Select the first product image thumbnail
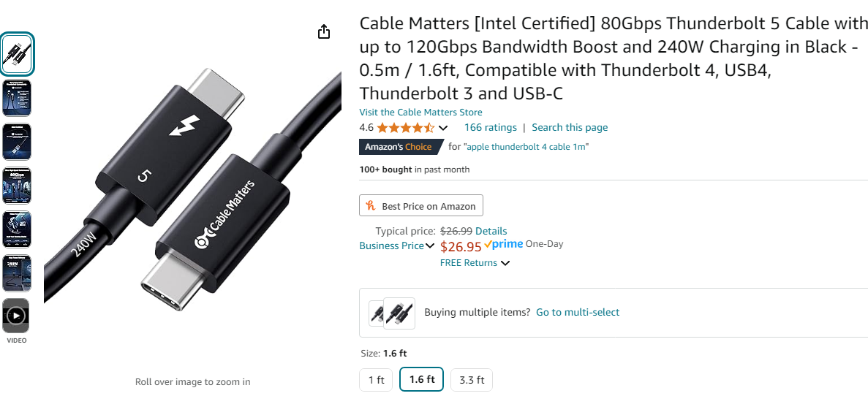868x396 pixels. coord(16,53)
